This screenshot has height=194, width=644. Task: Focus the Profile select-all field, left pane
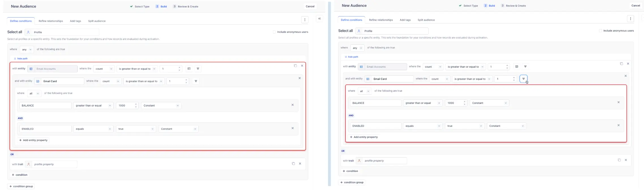62,32
